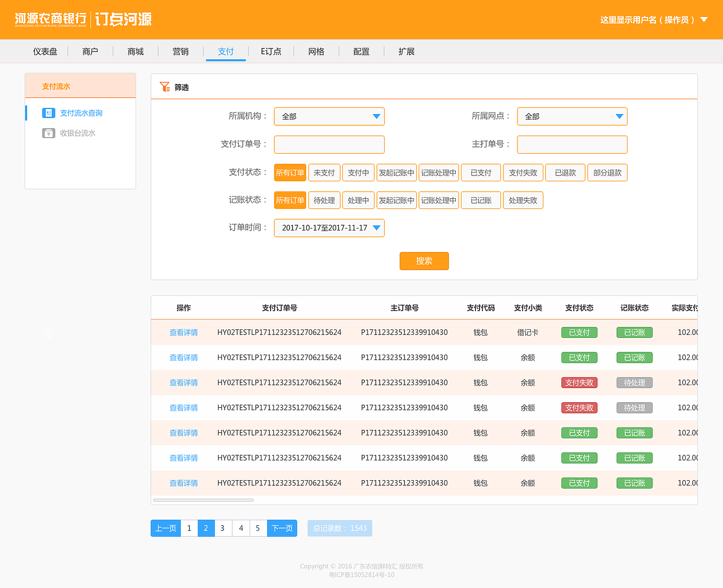This screenshot has width=723, height=588.
Task: Open 查看详情 in the last table row
Action: click(x=184, y=484)
